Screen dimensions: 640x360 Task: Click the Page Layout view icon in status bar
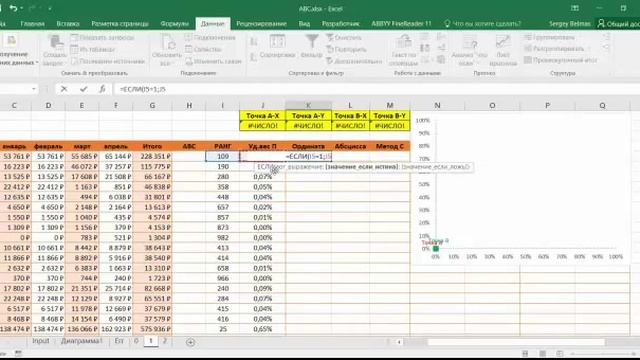pyautogui.click(x=542, y=353)
